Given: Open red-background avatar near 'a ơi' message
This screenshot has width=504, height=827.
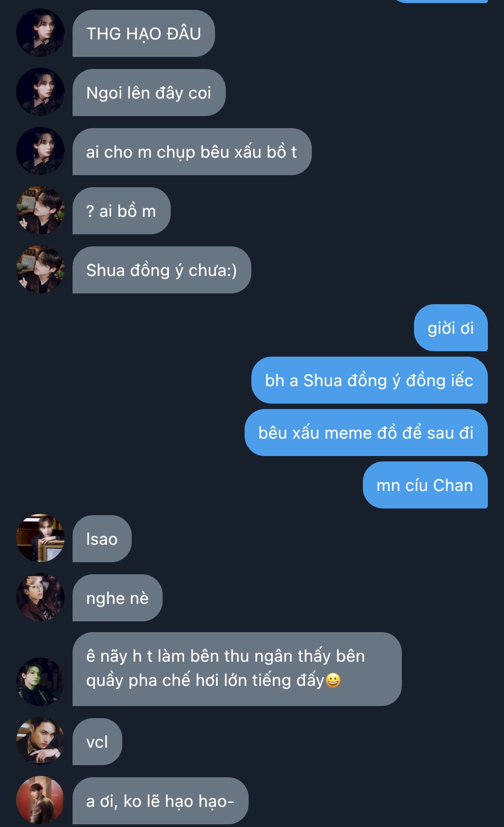Looking at the screenshot, I should pyautogui.click(x=40, y=800).
